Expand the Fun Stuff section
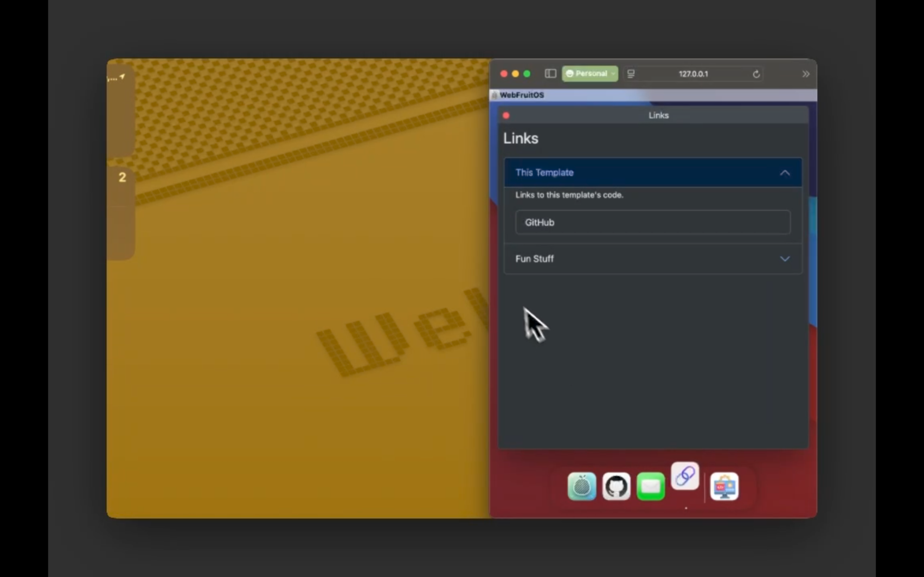The image size is (924, 577). pyautogui.click(x=785, y=259)
